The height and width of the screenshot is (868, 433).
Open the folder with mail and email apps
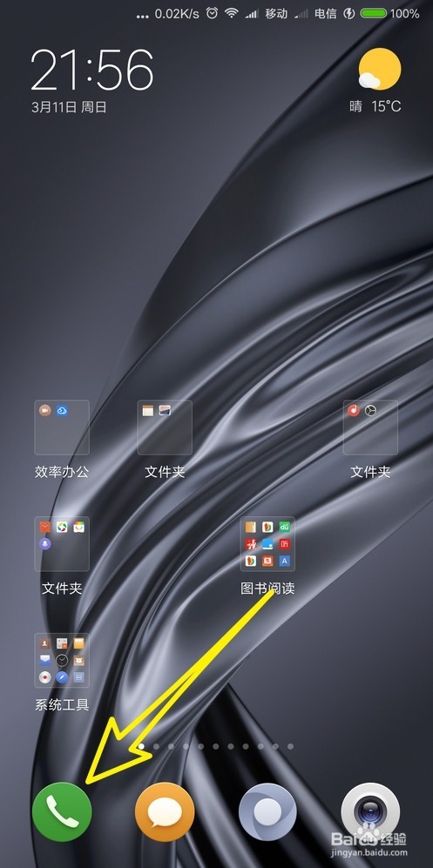click(62, 543)
